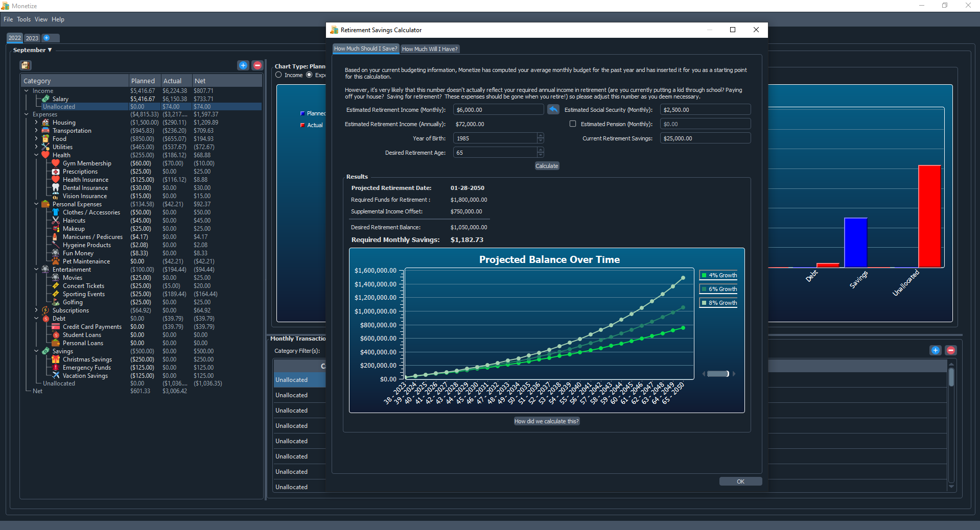
Task: Click the Actual column header
Action: [176, 81]
